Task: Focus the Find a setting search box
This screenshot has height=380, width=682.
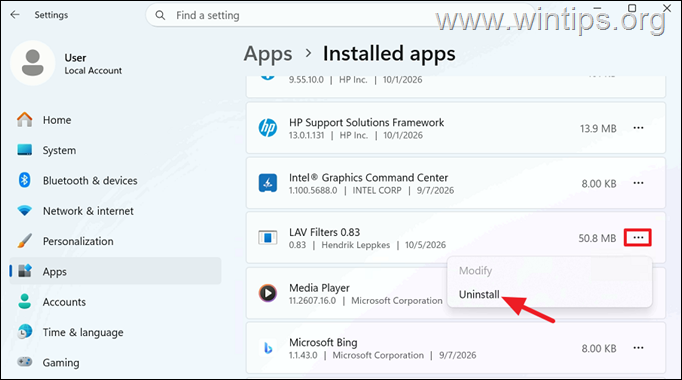Action: (x=339, y=15)
